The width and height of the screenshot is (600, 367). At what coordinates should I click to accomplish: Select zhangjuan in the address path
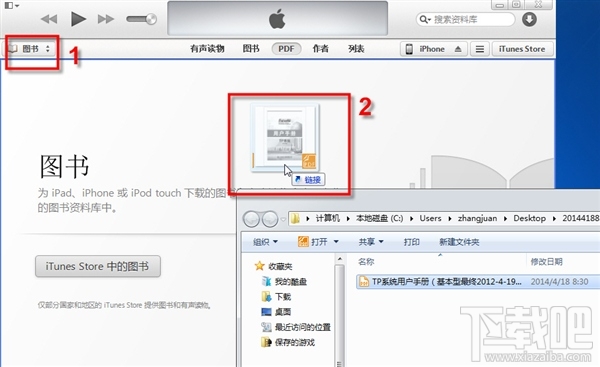click(477, 218)
